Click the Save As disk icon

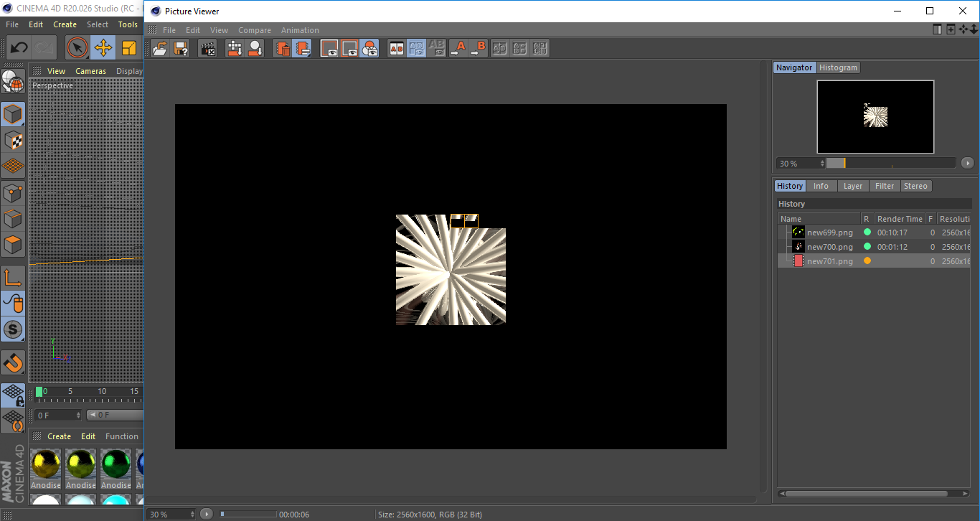[181, 48]
